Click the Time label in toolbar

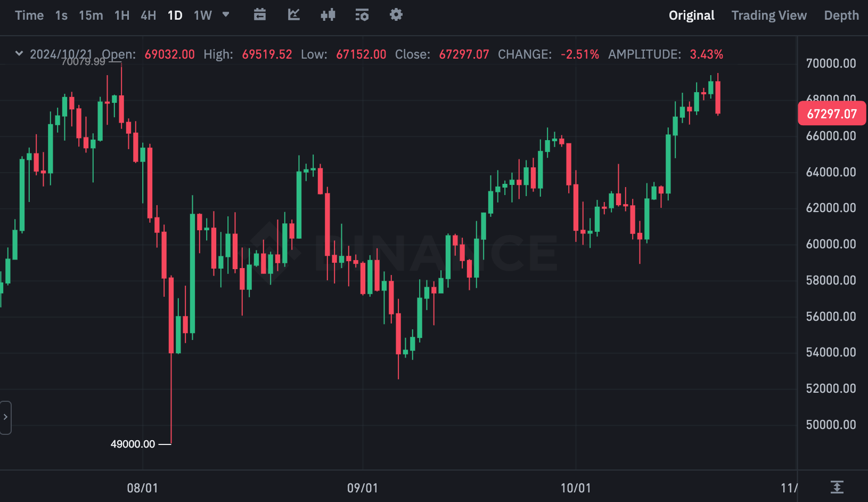click(x=29, y=15)
